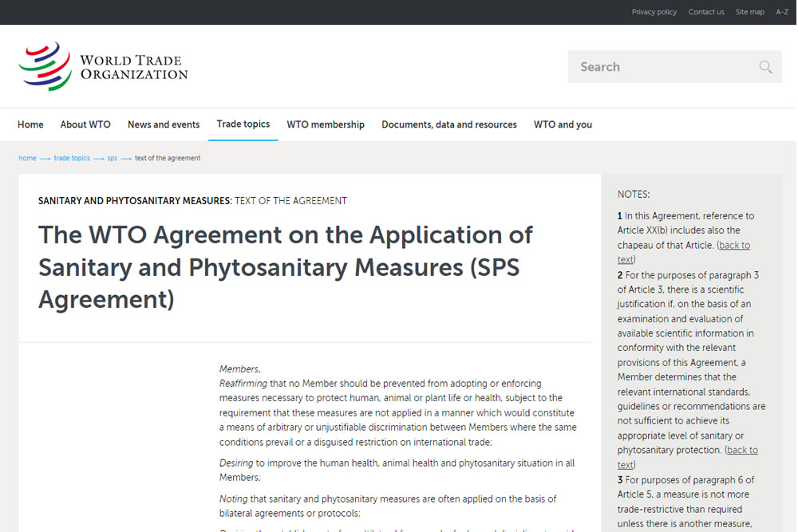Navigate to trade topics breadcrumb
The width and height of the screenshot is (798, 532).
[x=72, y=158]
